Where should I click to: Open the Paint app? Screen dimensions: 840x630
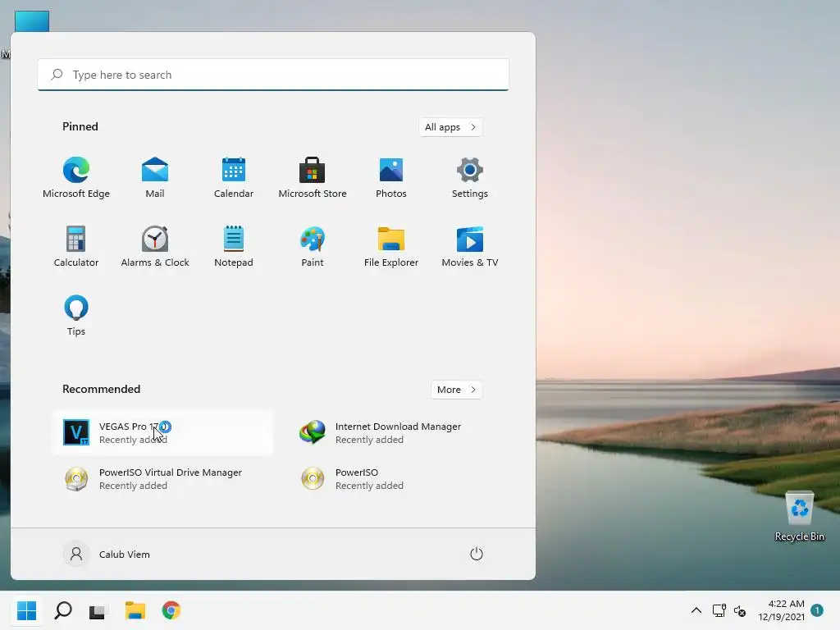[313, 246]
